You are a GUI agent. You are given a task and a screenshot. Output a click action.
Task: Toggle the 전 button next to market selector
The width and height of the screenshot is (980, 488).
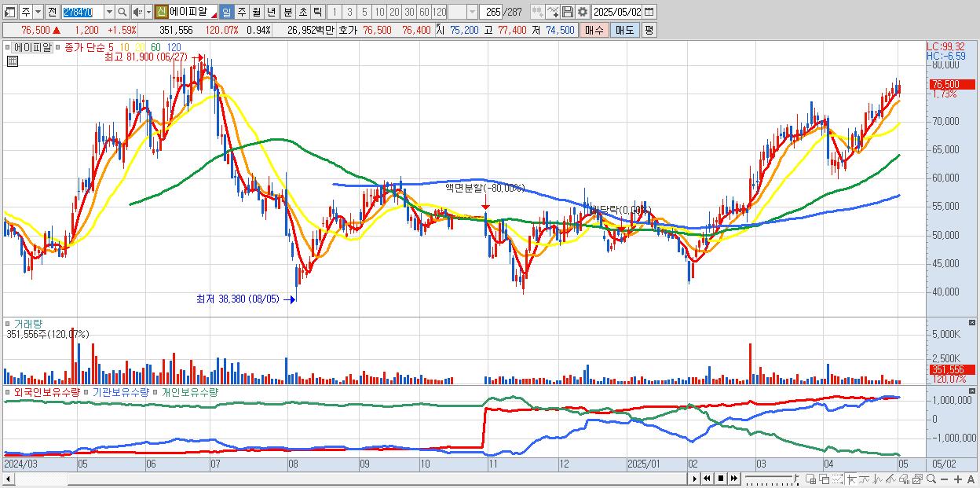click(52, 12)
